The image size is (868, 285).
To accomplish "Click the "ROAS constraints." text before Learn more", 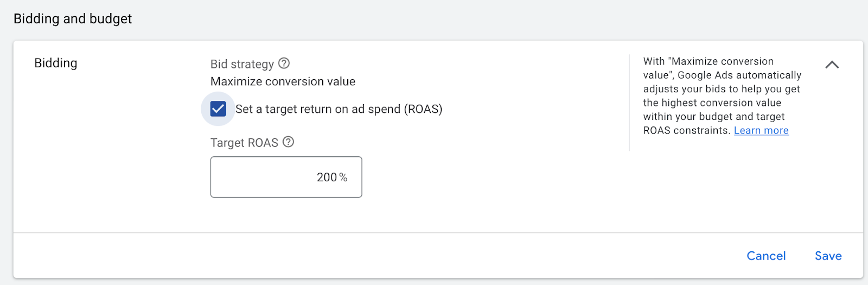I will (x=686, y=130).
